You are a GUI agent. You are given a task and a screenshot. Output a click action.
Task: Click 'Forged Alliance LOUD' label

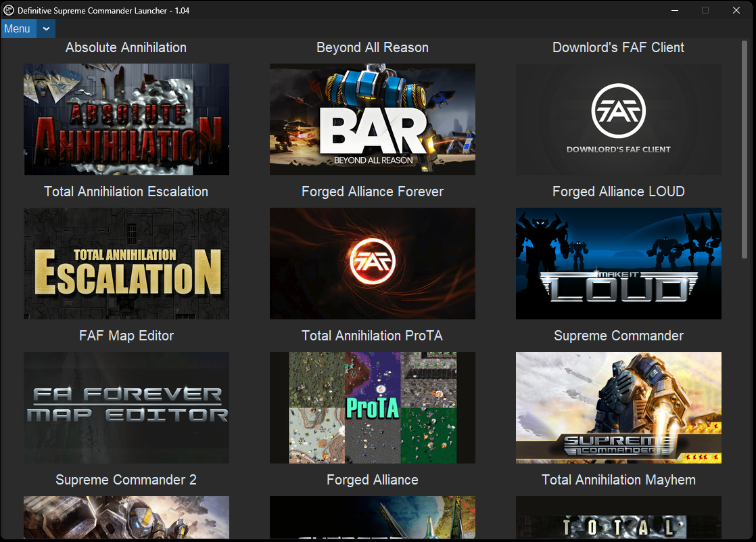point(618,191)
